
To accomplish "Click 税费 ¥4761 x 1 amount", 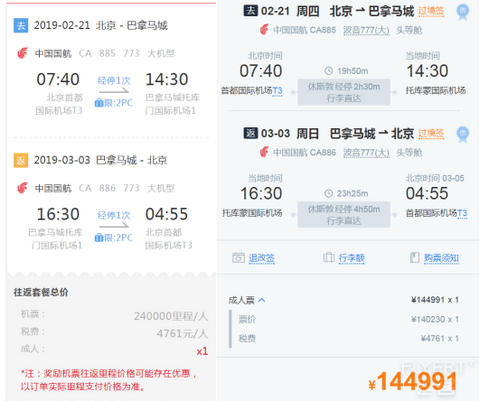I will tap(440, 339).
